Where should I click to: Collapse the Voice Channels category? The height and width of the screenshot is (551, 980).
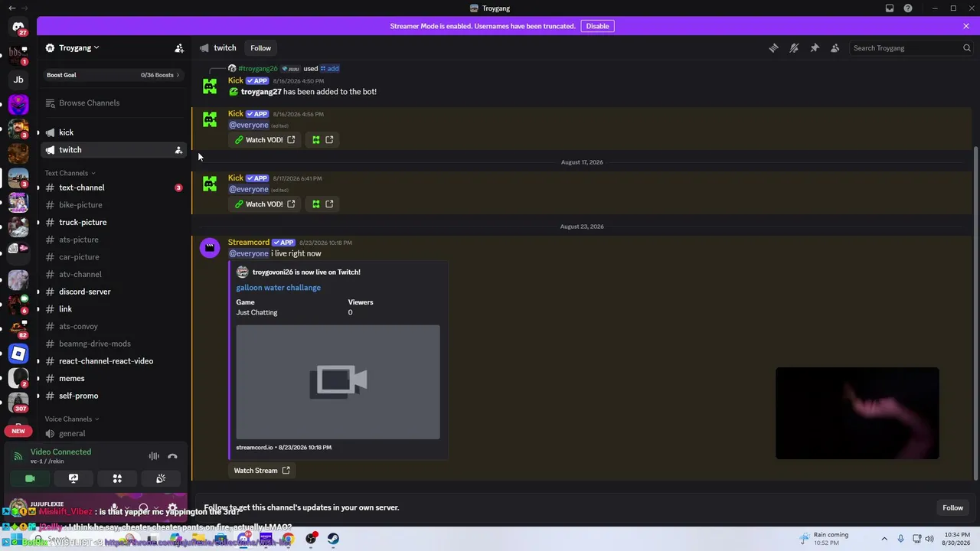72,419
